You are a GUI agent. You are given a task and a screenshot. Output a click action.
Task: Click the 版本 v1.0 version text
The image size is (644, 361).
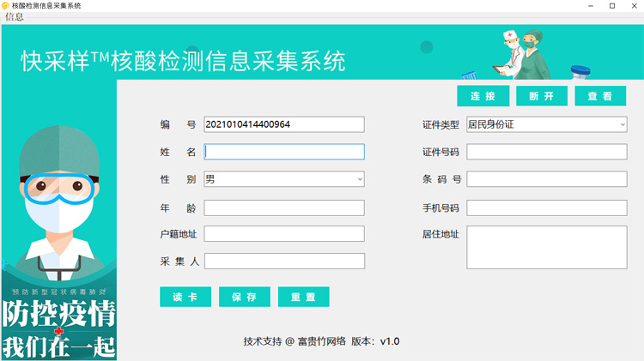point(375,341)
